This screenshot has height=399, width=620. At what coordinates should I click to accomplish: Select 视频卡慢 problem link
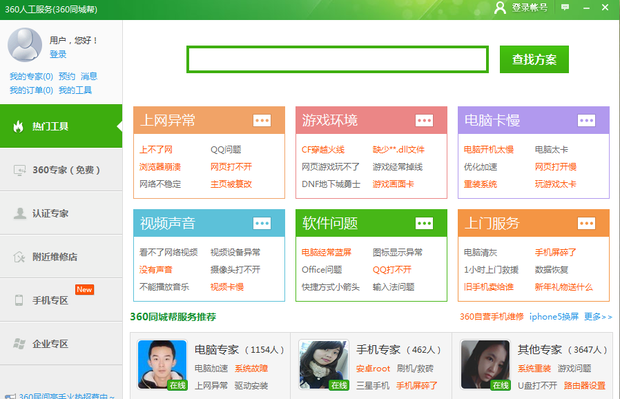pyautogui.click(x=227, y=287)
